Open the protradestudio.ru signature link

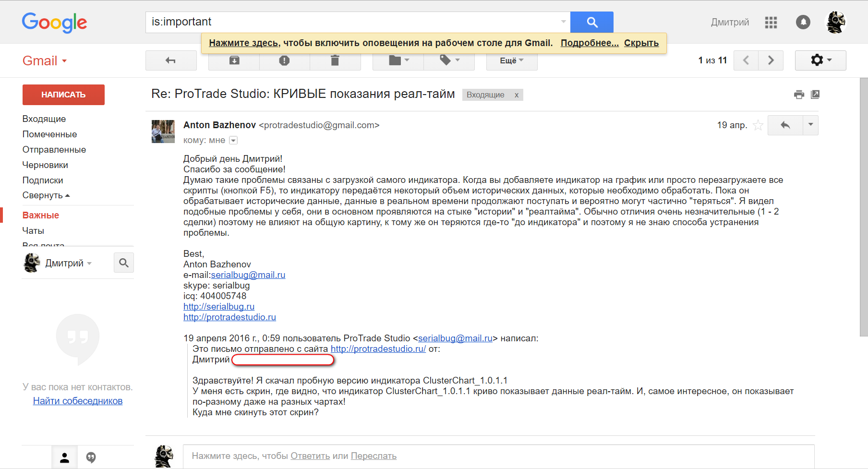click(229, 317)
